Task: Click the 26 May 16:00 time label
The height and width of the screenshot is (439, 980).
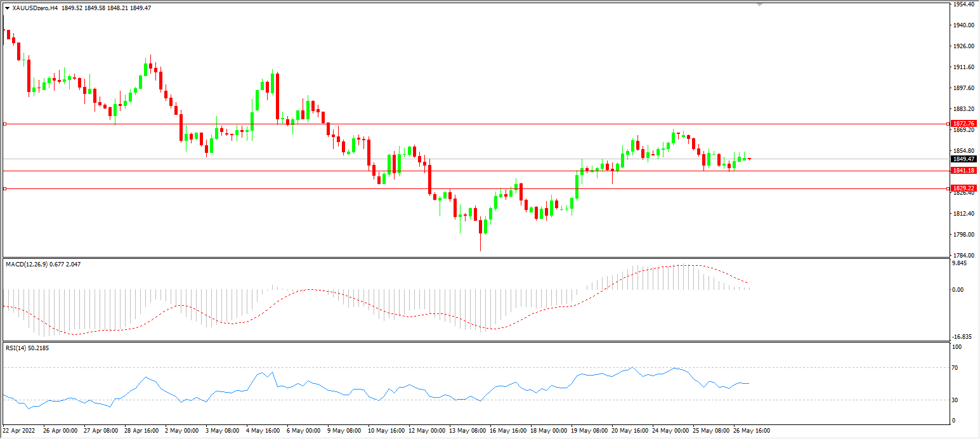Action: (751, 431)
